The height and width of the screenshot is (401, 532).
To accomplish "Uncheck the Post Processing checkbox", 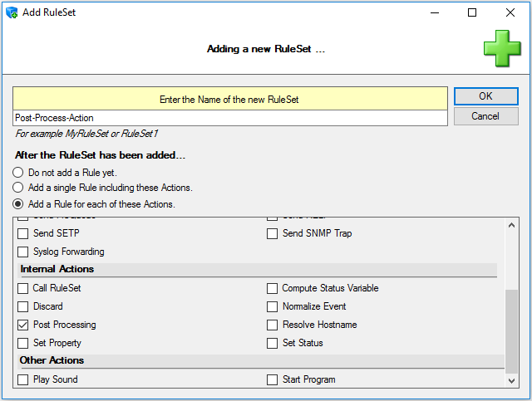I will tap(23, 325).
